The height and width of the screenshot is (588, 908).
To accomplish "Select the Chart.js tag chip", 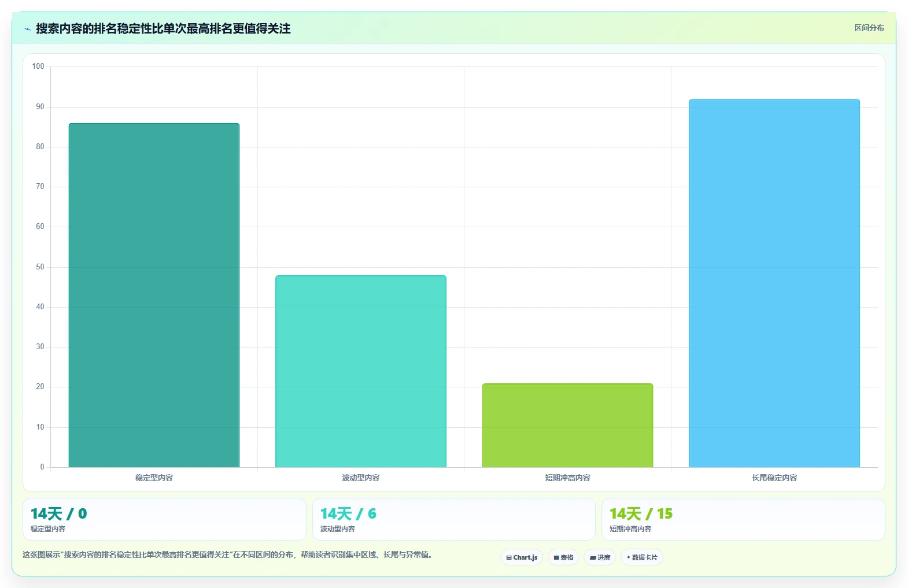I will coord(522,557).
